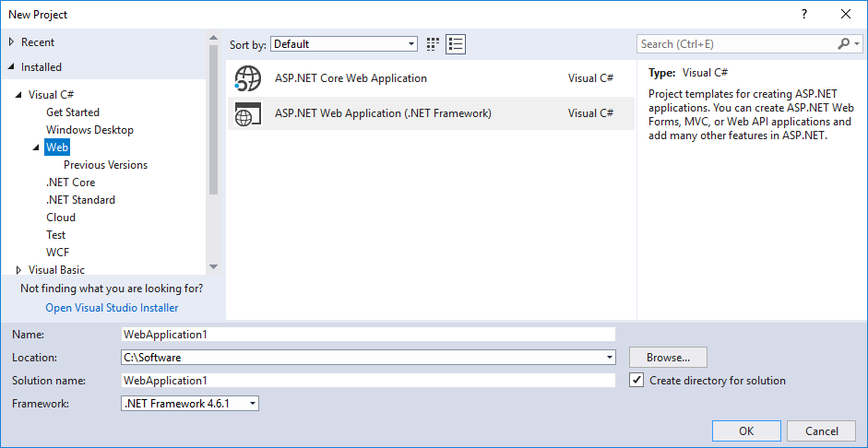Collapse the Visual C# node
This screenshot has height=448, width=868.
pos(19,95)
